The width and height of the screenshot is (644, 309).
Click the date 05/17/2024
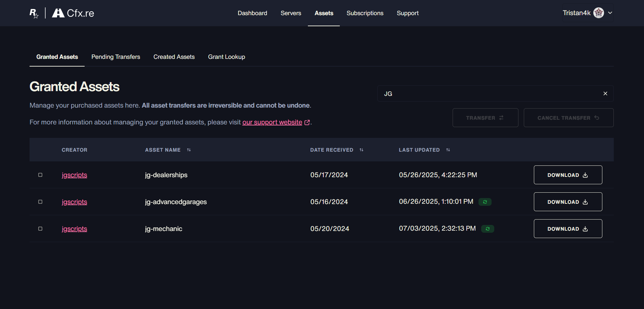[329, 175]
